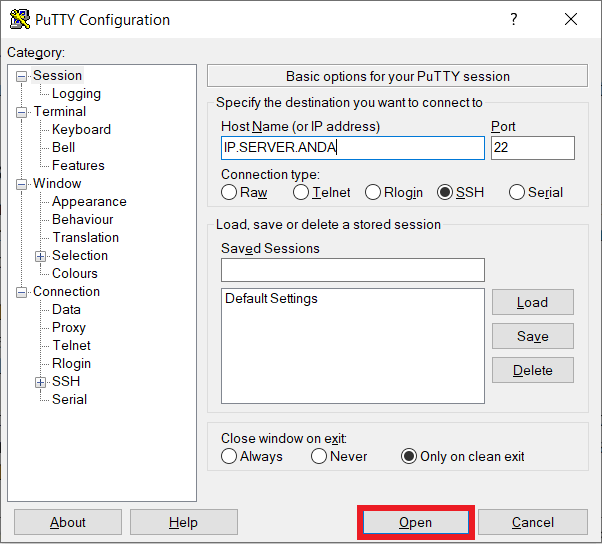Set close window on exit to Never
The width and height of the screenshot is (602, 544).
point(319,457)
